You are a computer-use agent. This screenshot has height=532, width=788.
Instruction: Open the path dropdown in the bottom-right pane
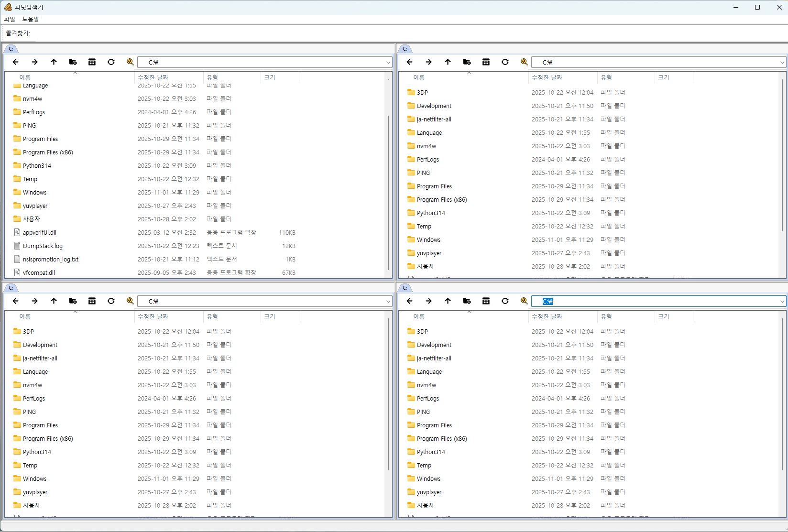(x=782, y=302)
